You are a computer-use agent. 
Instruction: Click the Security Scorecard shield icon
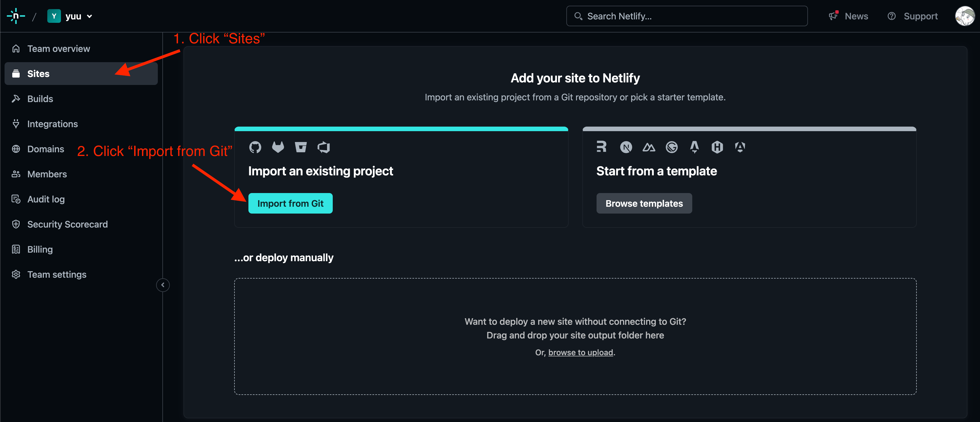click(x=16, y=224)
